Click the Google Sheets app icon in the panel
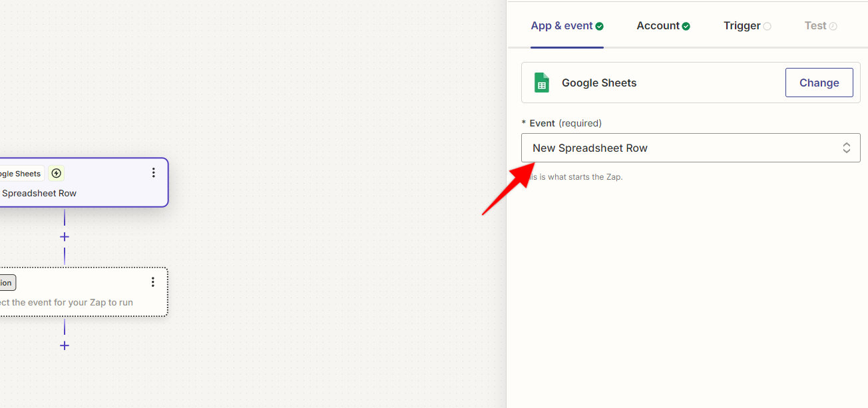 (541, 83)
